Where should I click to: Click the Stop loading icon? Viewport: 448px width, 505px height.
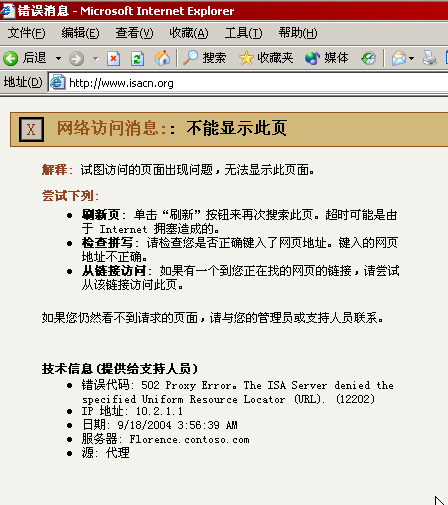(113, 59)
